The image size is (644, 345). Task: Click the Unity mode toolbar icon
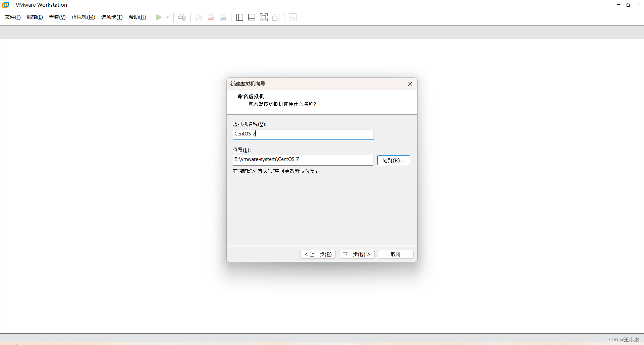click(276, 17)
